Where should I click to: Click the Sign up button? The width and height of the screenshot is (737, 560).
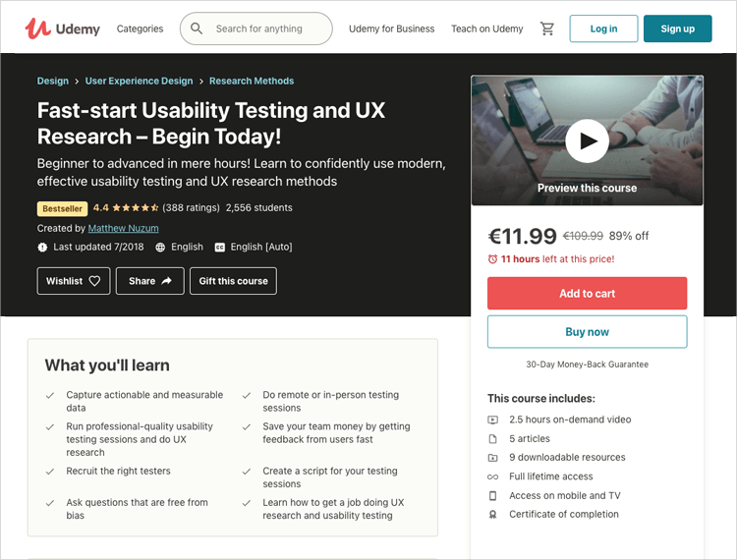coord(677,28)
